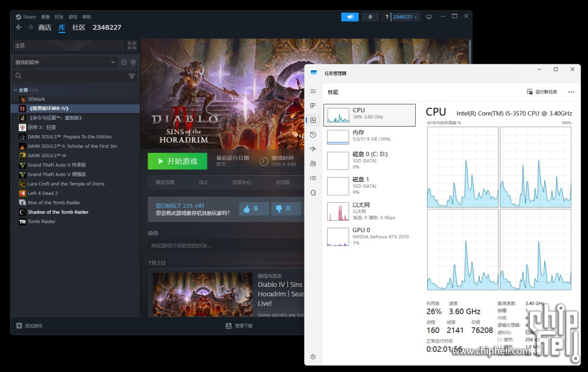This screenshot has height=372, width=588.
Task: Select 《暗黑破坏神® IV》 in library list
Action: pos(76,109)
